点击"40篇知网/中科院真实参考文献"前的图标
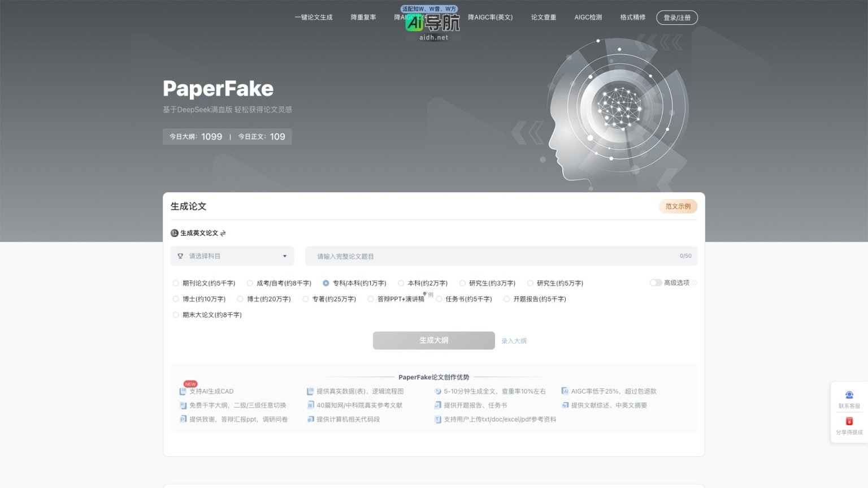 click(x=310, y=405)
